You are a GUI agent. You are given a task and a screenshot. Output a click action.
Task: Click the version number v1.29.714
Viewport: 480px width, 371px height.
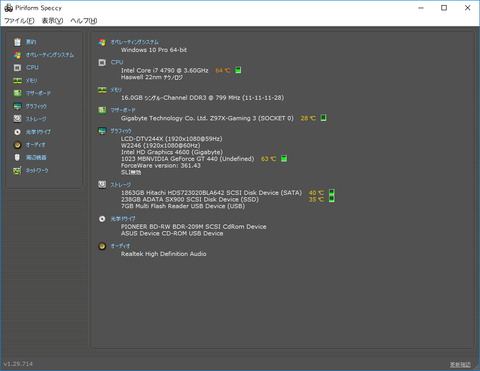coord(18,364)
